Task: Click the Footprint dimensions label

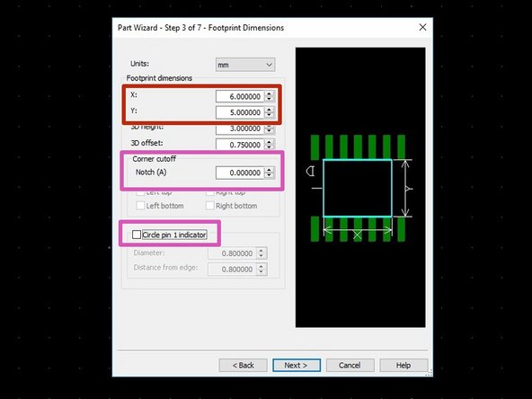Action: coord(159,78)
